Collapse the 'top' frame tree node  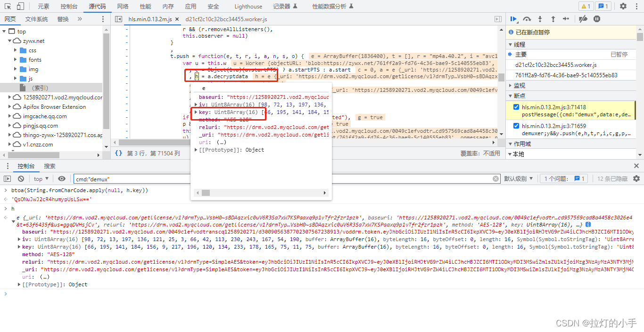tap(5, 32)
